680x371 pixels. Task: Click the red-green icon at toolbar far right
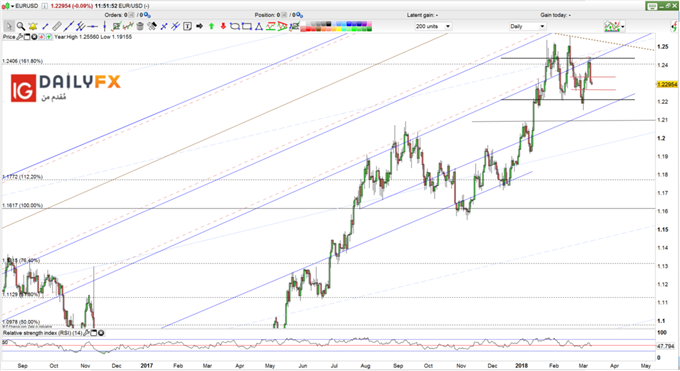675,26
